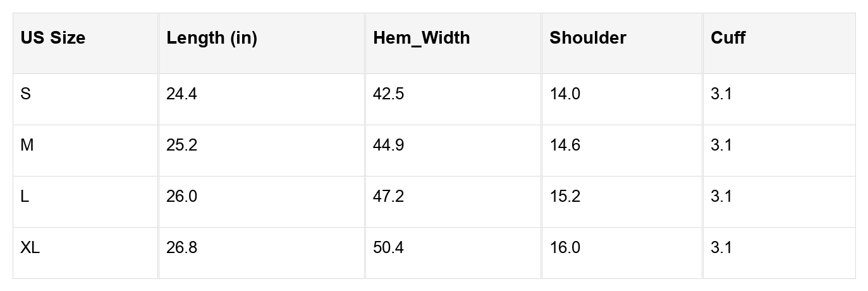This screenshot has width=868, height=291.
Task: Select the size M row label
Action: [x=27, y=145]
